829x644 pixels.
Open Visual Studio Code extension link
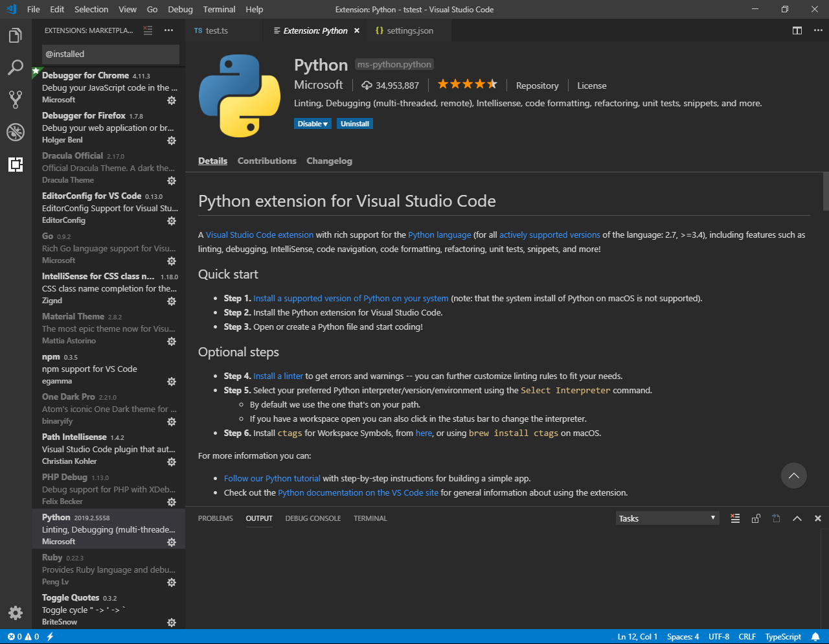[x=260, y=235]
